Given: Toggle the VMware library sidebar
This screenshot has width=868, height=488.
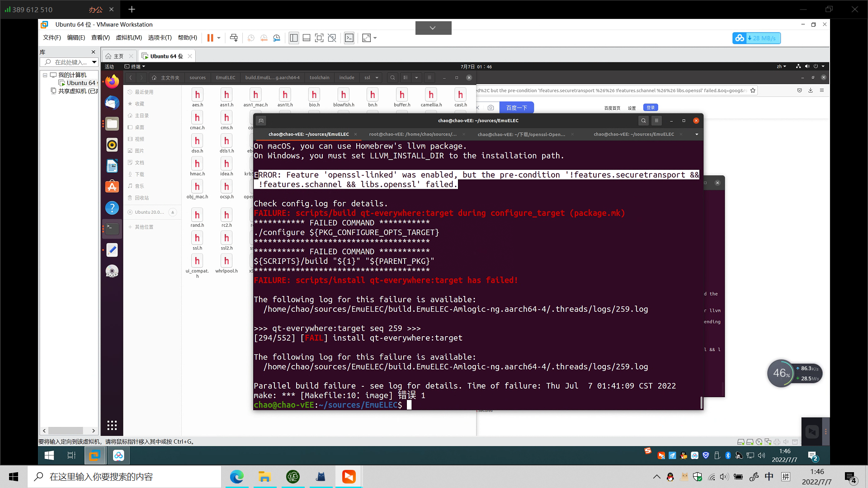Looking at the screenshot, I should (293, 38).
